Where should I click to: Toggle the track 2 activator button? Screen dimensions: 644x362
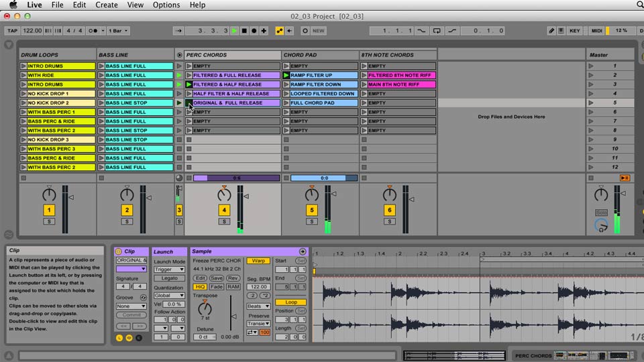(x=127, y=210)
